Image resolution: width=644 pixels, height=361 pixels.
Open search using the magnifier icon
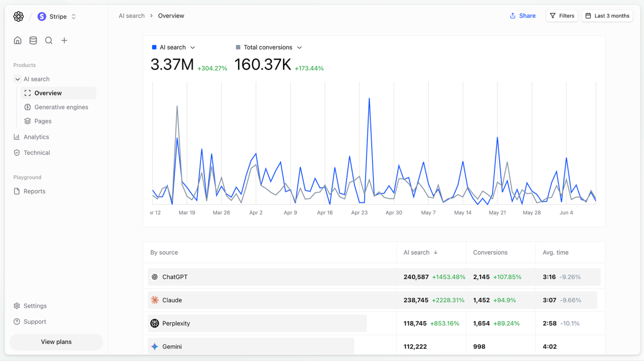[49, 40]
